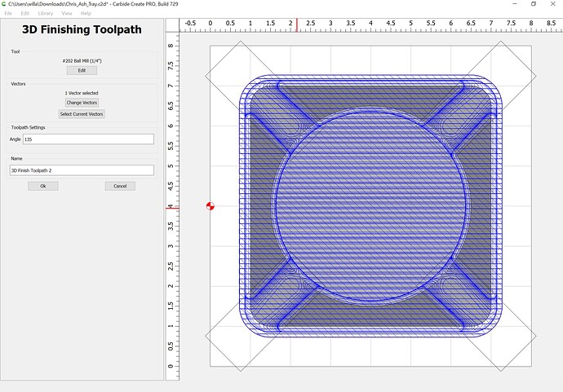Screen dimensions: 563x392
Task: Open the Help menu
Action: point(86,14)
